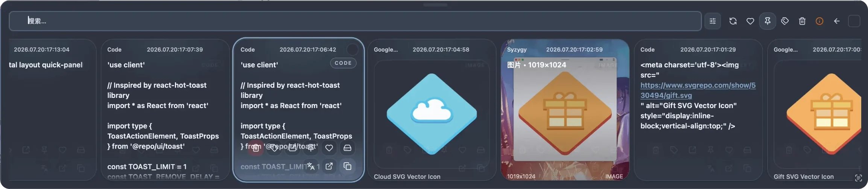This screenshot has width=868, height=189.
Task: Click 'const TOAST_LIMIT = 1' in 17:07:39 card
Action: pos(147,166)
